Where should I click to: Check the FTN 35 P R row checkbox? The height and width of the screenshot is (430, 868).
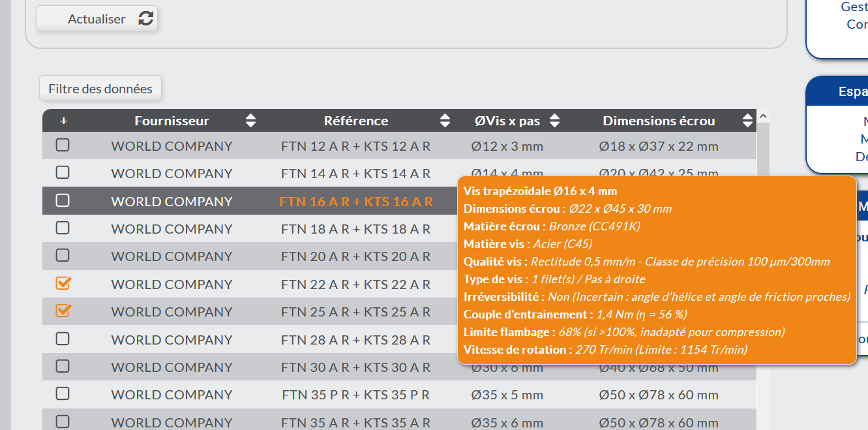63,393
